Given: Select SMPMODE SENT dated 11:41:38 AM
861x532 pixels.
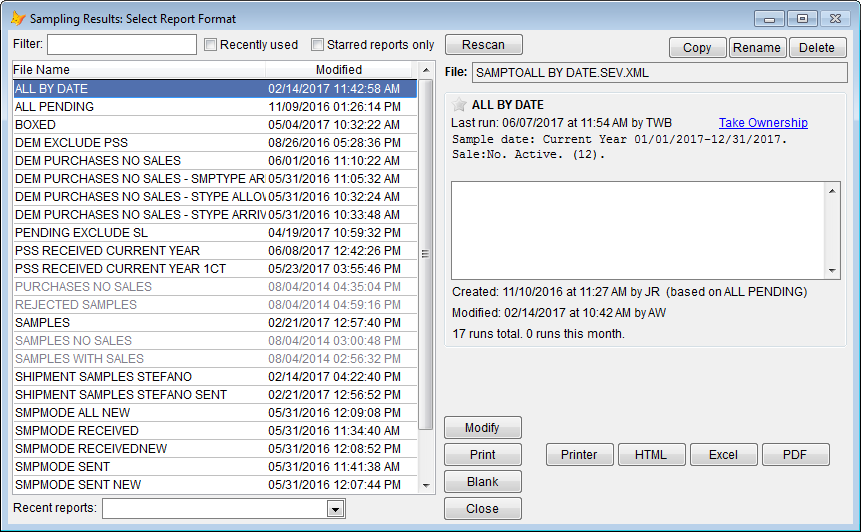Looking at the screenshot, I should 215,467.
